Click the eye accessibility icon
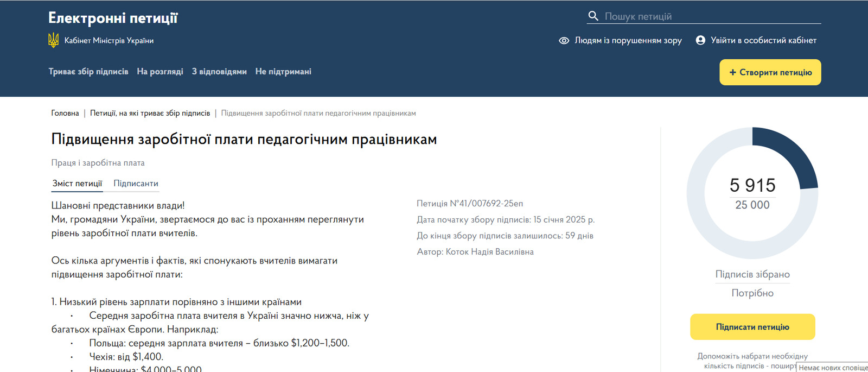 coord(564,41)
